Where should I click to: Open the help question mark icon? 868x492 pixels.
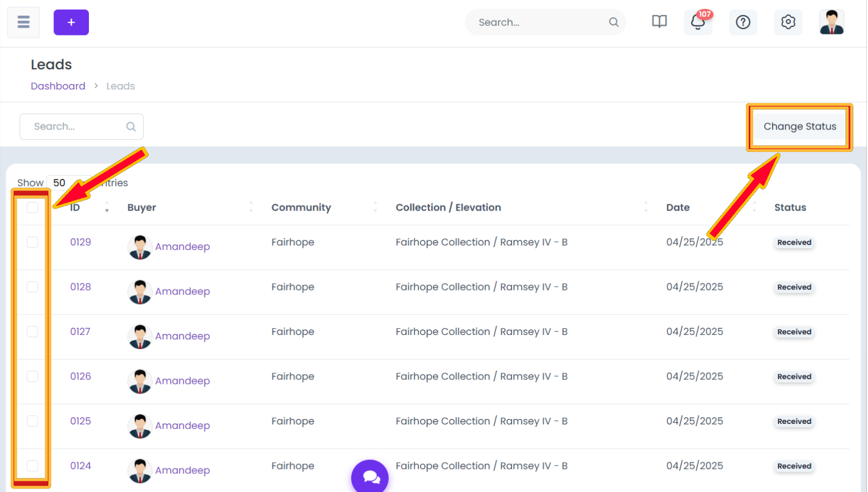tap(743, 22)
